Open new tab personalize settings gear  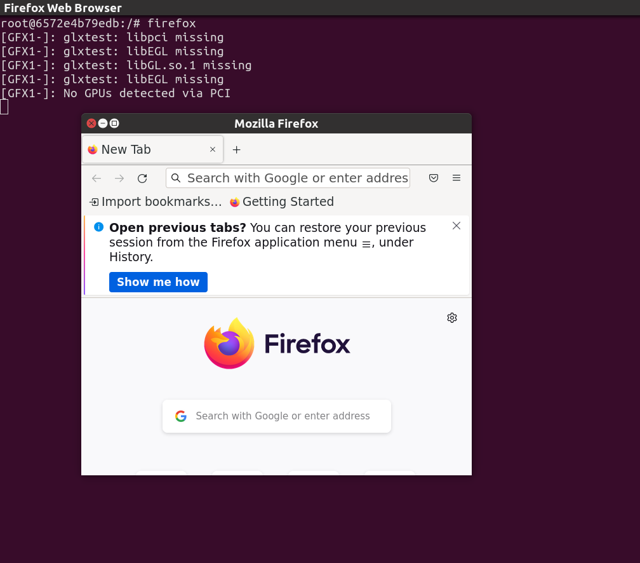452,318
